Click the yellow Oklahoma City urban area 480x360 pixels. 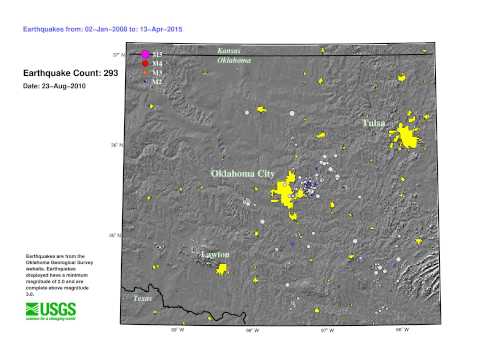click(286, 194)
